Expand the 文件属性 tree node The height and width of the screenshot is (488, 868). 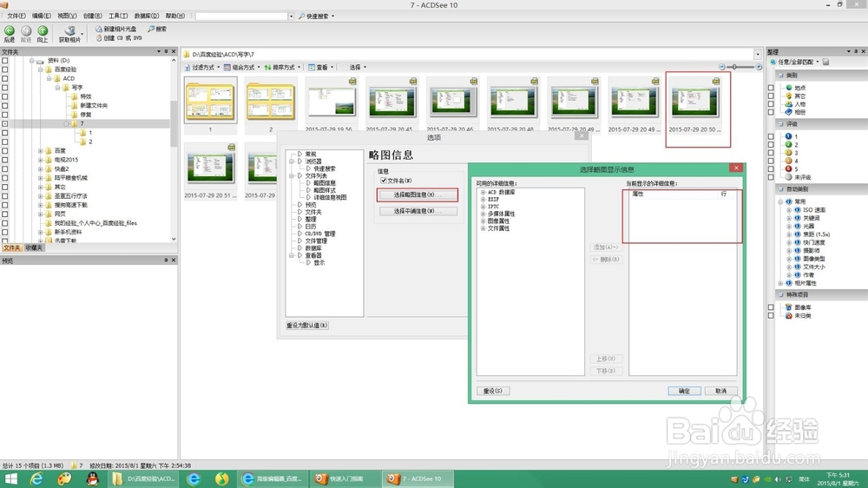[x=483, y=228]
